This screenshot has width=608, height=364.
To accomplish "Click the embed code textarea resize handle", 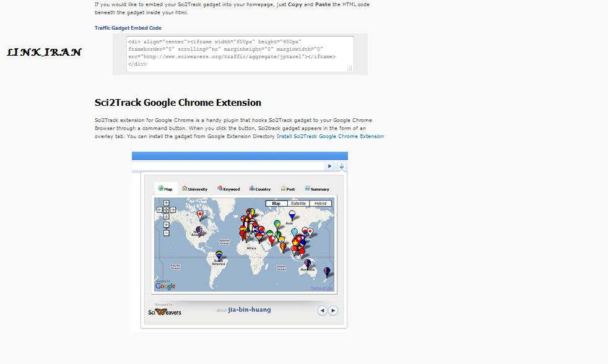I will pyautogui.click(x=350, y=69).
